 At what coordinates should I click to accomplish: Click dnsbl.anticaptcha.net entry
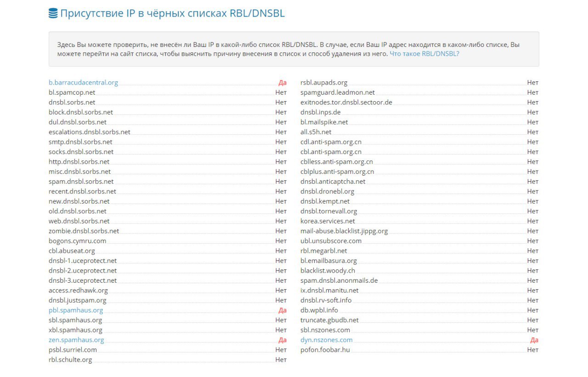(x=333, y=181)
